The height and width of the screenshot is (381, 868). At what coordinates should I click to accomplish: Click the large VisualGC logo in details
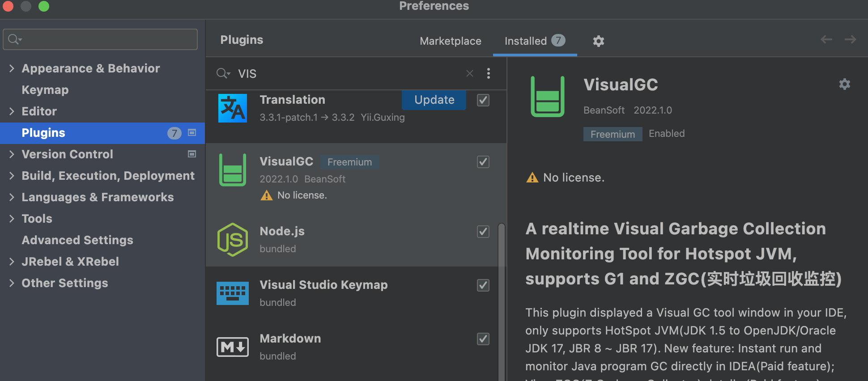coord(548,97)
